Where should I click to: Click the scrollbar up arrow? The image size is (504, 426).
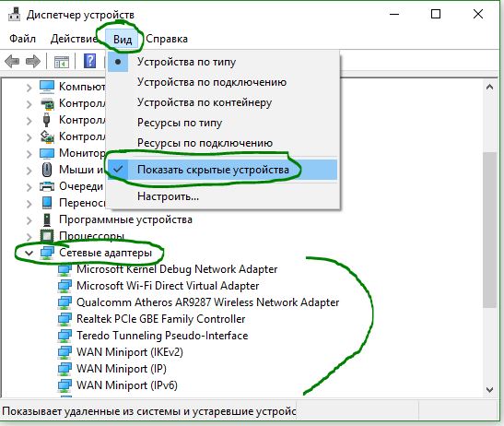489,87
